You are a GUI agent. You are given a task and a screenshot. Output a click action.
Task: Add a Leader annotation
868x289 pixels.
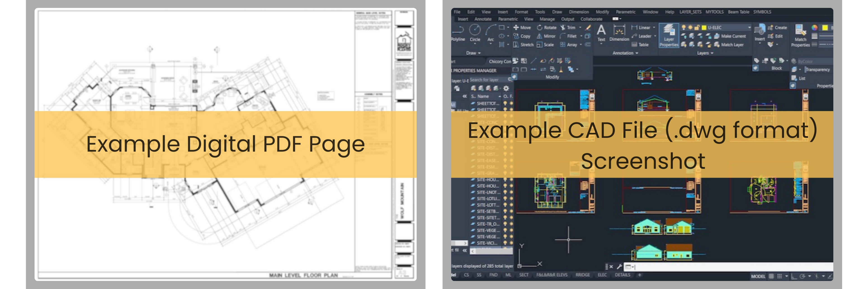coord(642,36)
